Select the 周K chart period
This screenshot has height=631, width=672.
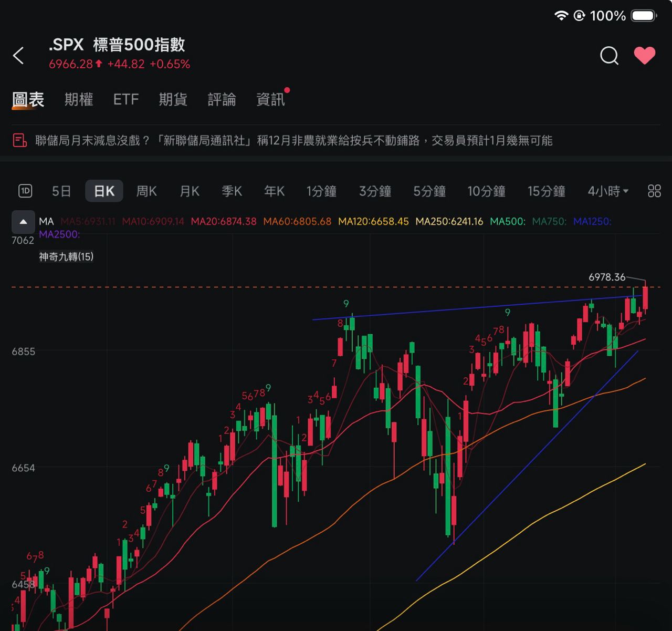click(146, 191)
